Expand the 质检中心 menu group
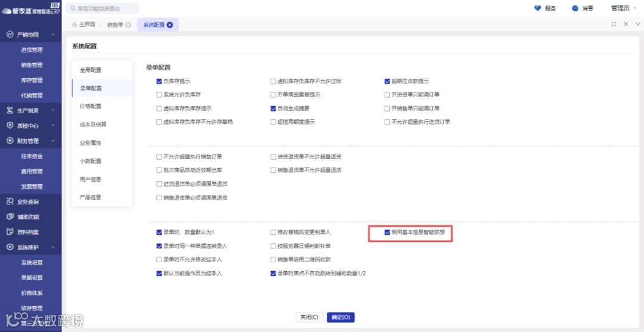The image size is (644, 332). point(53,126)
